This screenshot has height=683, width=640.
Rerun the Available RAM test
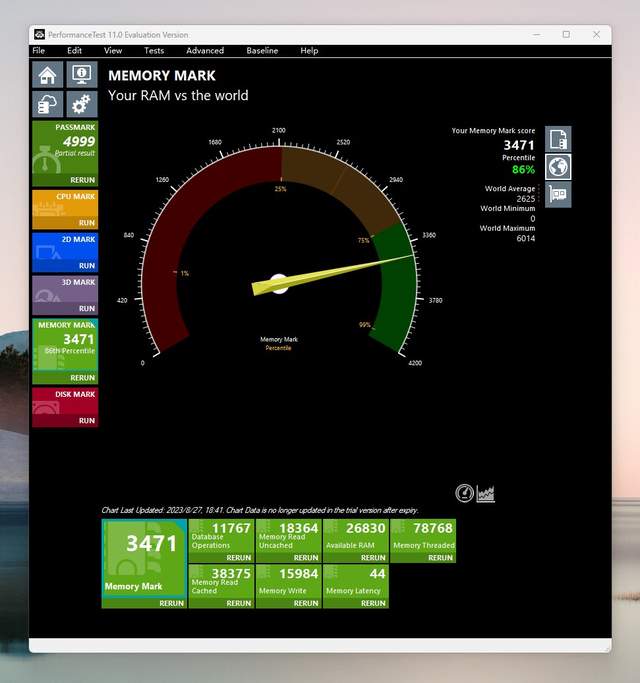point(373,558)
